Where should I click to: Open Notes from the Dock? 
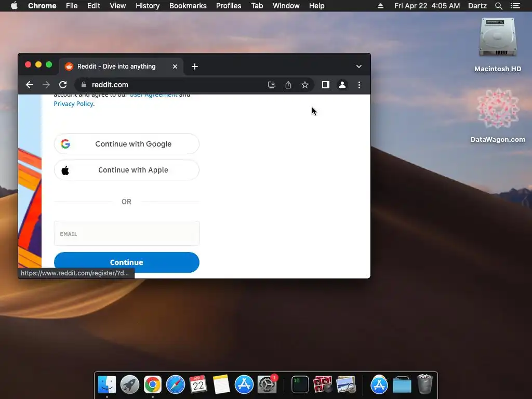coord(221,384)
